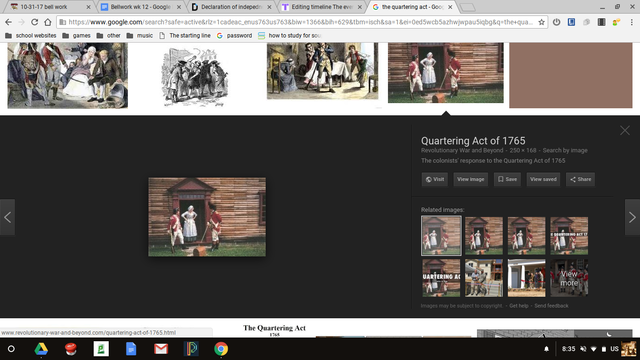Image resolution: width=640 pixels, height=360 pixels.
Task: Click Revolutionary War and Beyond source link
Action: 462,151
